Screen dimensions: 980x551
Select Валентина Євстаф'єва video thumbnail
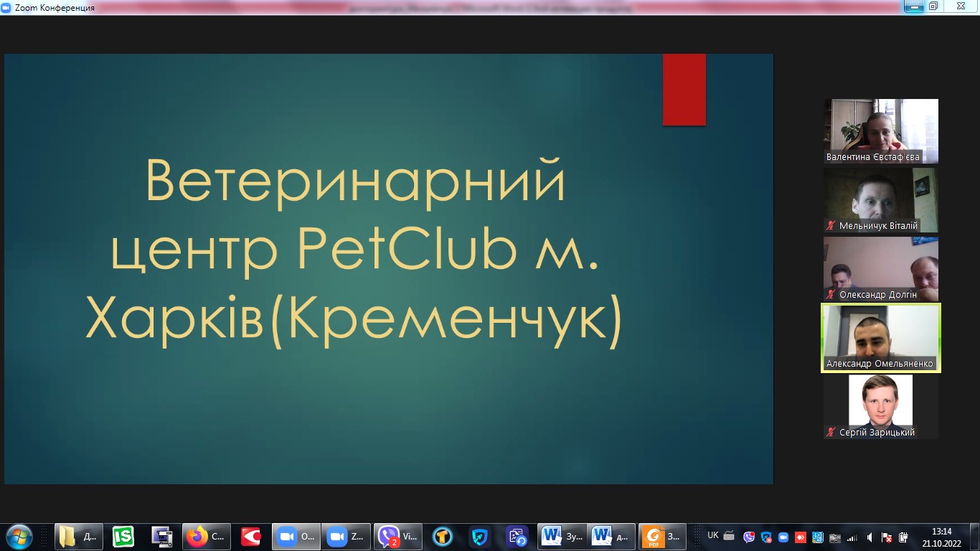point(881,131)
